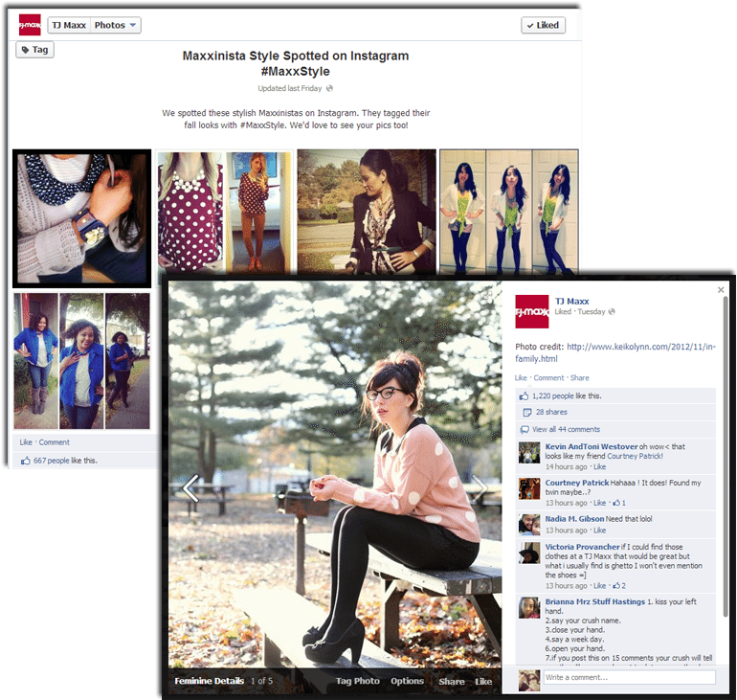Toggle the Liked button on the album

pos(543,26)
